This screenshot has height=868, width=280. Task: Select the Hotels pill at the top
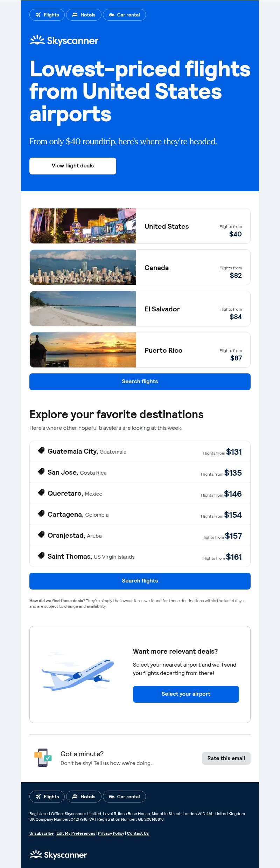pyautogui.click(x=84, y=15)
